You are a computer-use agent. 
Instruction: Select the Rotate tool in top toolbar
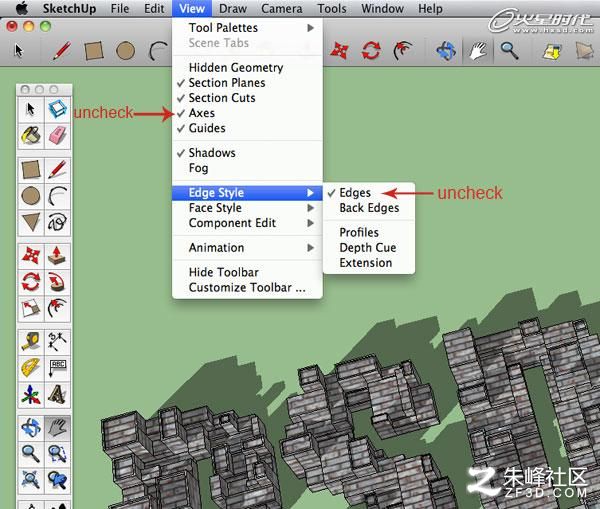[371, 51]
